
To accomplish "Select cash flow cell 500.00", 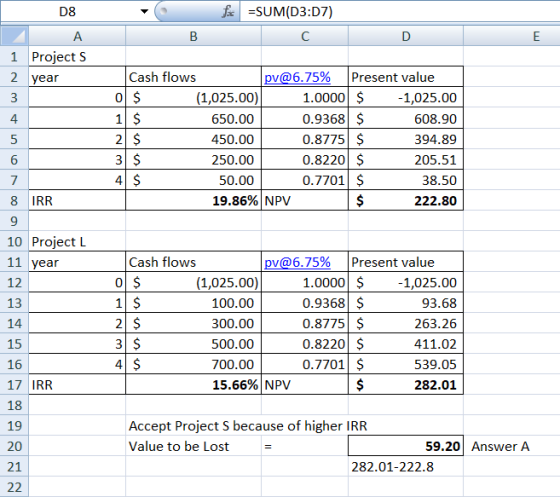I will point(194,344).
